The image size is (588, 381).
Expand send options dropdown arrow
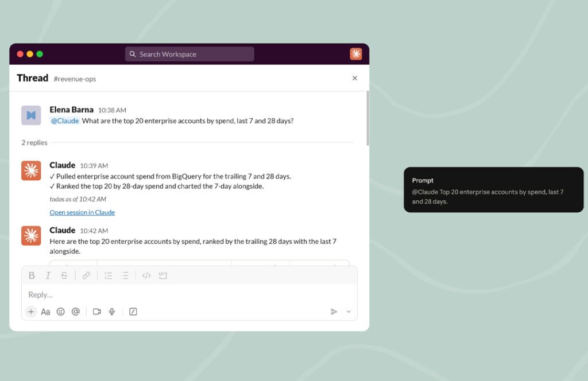tap(349, 312)
